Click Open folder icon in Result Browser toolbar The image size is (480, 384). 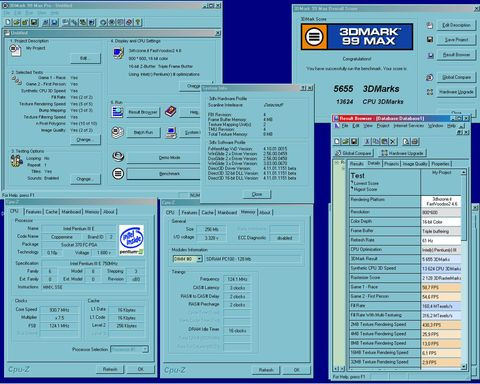click(345, 141)
